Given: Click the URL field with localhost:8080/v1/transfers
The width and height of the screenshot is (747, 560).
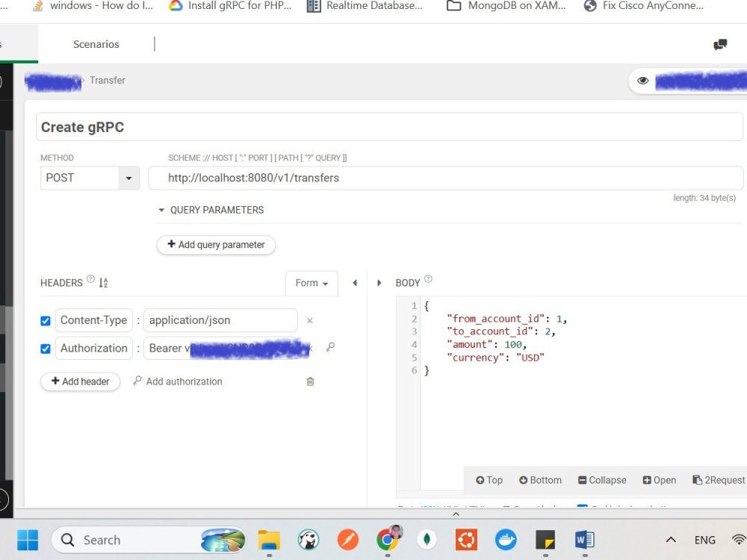Looking at the screenshot, I should click(x=445, y=178).
